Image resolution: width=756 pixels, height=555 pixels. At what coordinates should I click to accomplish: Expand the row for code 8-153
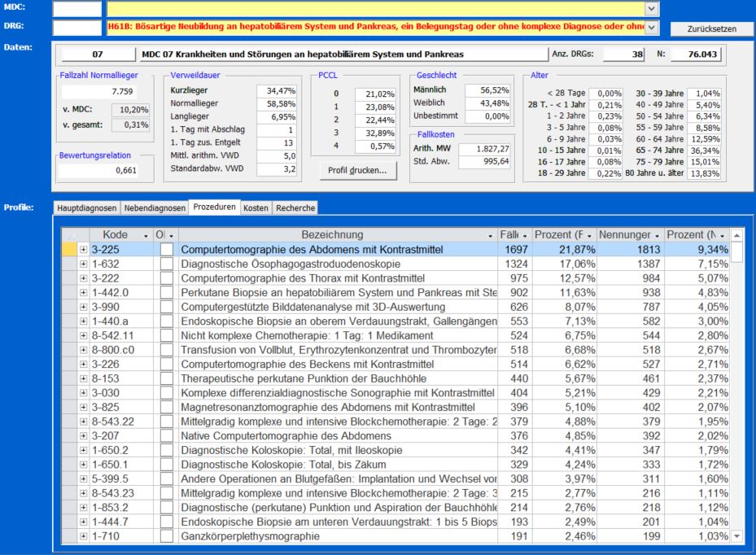point(83,378)
